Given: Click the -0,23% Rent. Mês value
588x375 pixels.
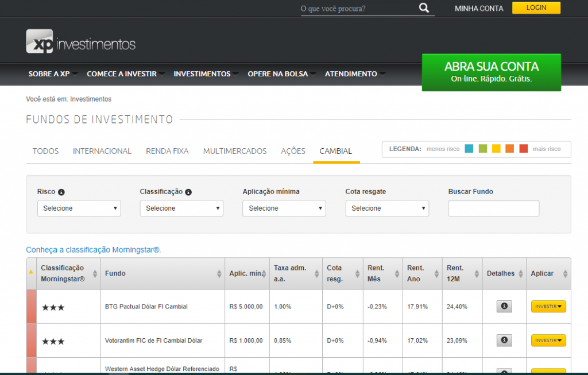Looking at the screenshot, I should pyautogui.click(x=377, y=307).
